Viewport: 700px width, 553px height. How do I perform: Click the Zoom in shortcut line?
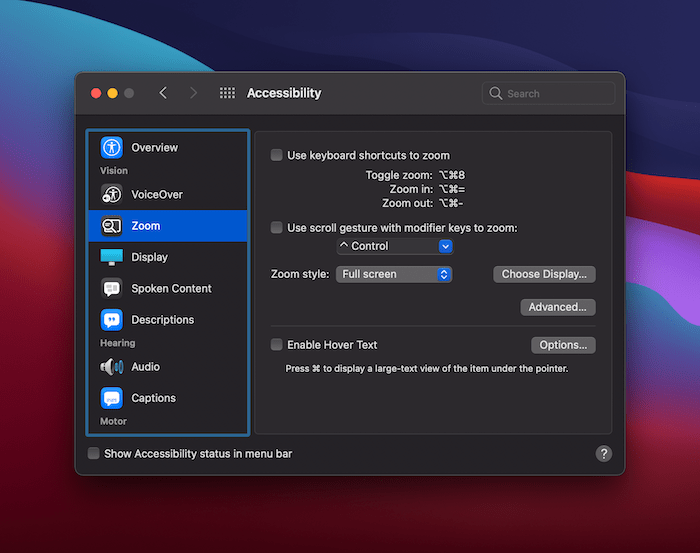tap(427, 189)
